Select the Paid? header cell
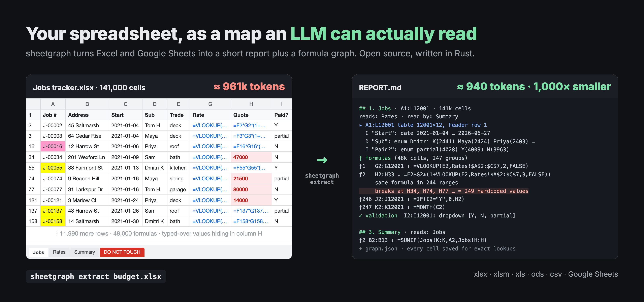This screenshot has height=302, width=644. (x=282, y=115)
